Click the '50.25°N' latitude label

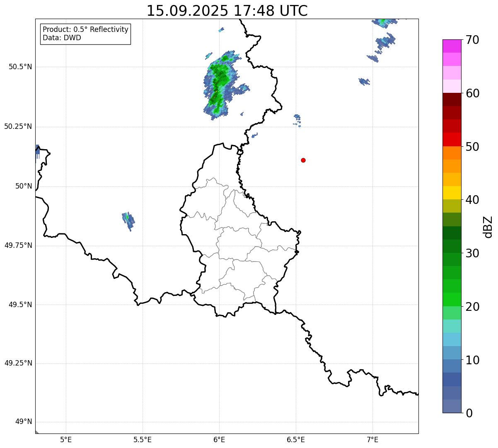click(x=18, y=126)
